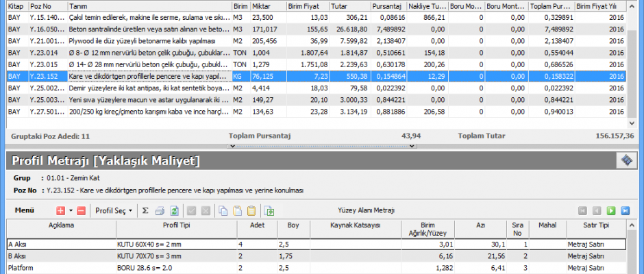Click the Platform row's Profil Tipi cell

176,267
